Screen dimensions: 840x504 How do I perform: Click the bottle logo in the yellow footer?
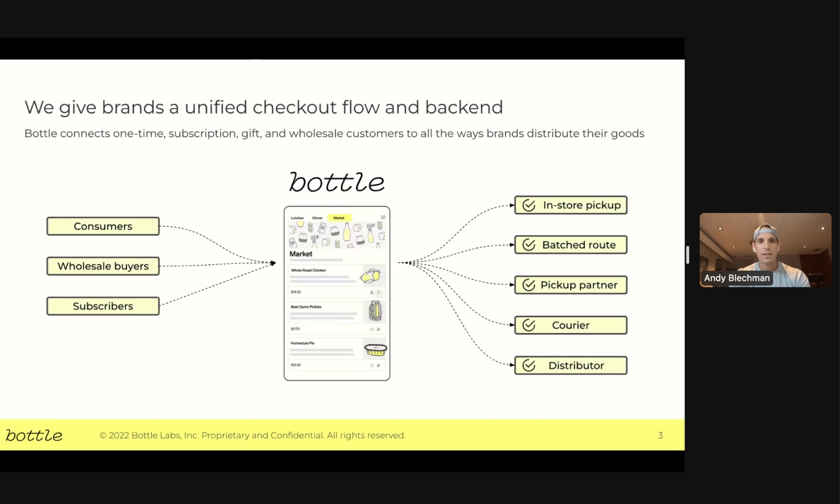[x=34, y=435]
